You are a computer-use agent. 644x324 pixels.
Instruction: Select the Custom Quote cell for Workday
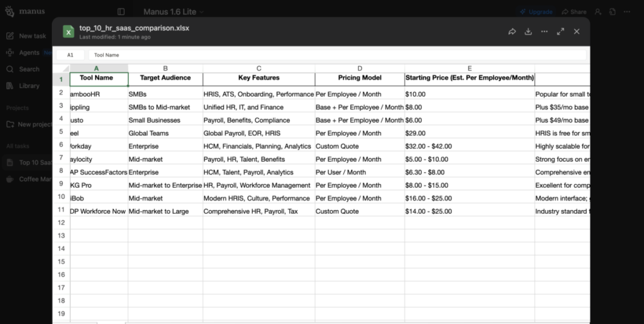359,146
